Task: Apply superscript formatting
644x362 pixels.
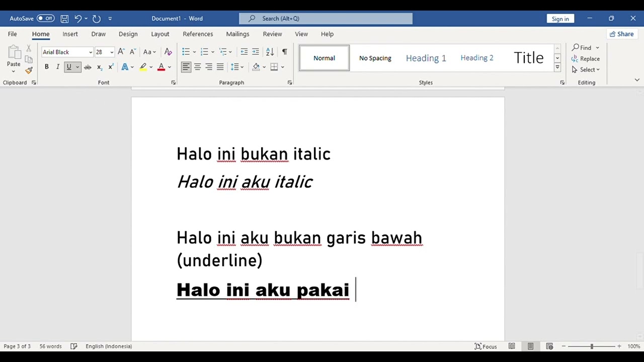Action: tap(111, 67)
